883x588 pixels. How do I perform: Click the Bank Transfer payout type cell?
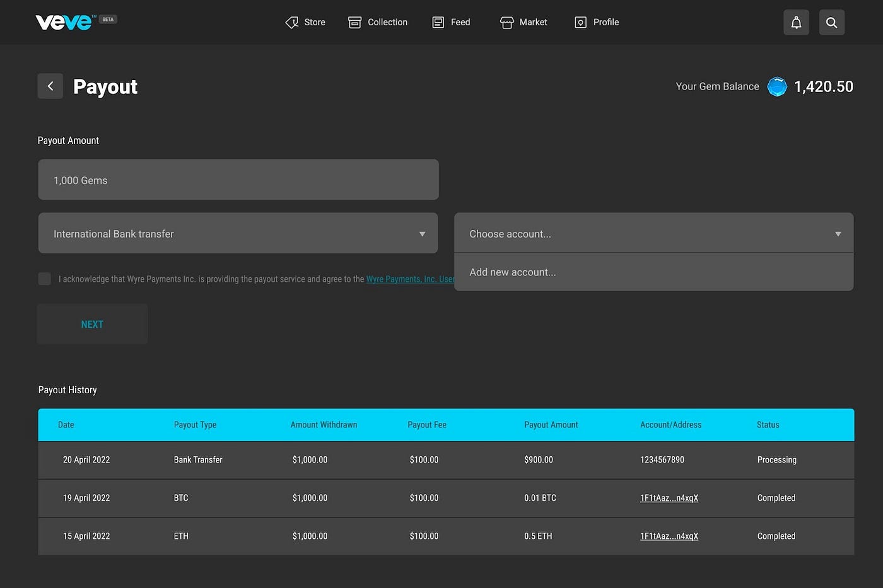(198, 460)
